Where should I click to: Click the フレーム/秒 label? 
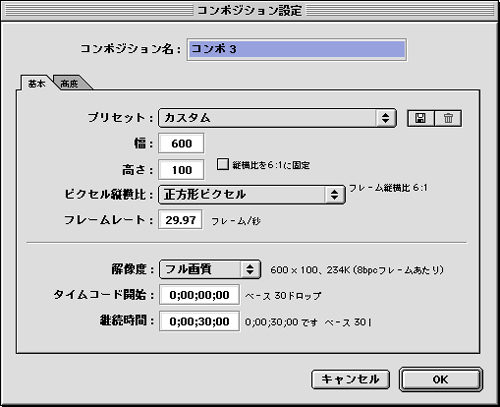(236, 221)
